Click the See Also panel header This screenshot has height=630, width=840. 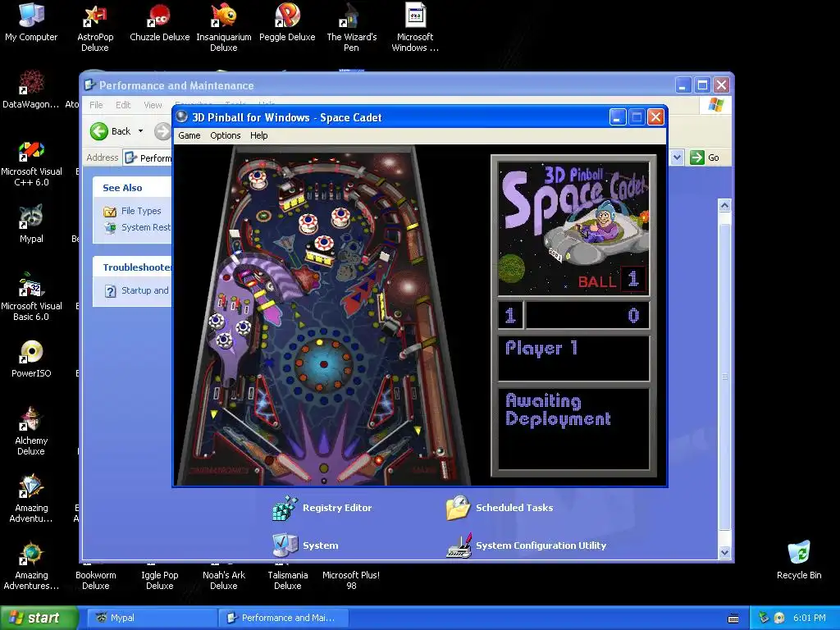coord(132,188)
